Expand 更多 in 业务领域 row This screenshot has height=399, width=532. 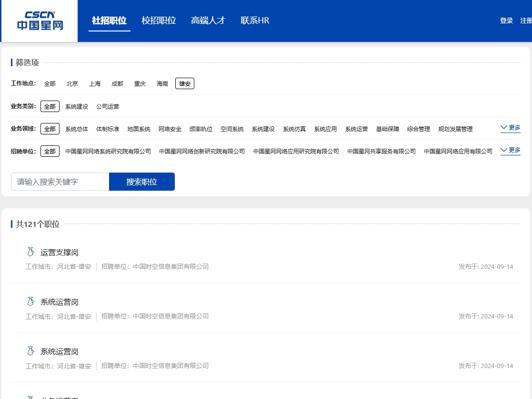510,128
